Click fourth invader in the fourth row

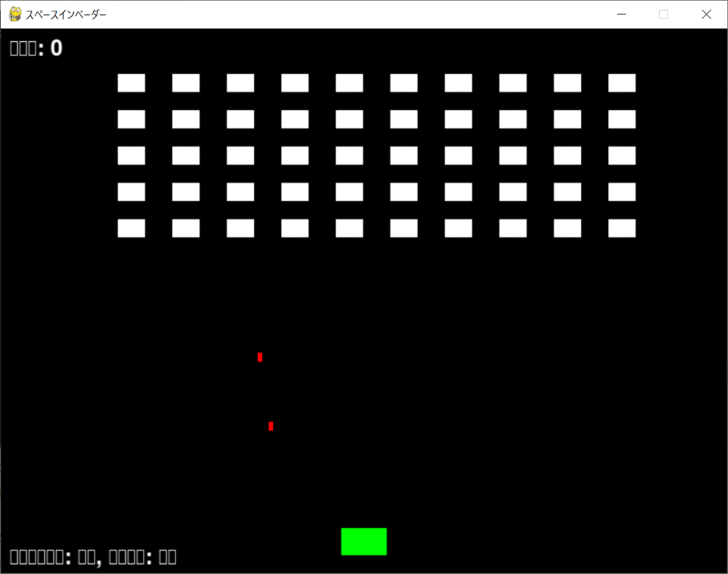click(x=295, y=192)
